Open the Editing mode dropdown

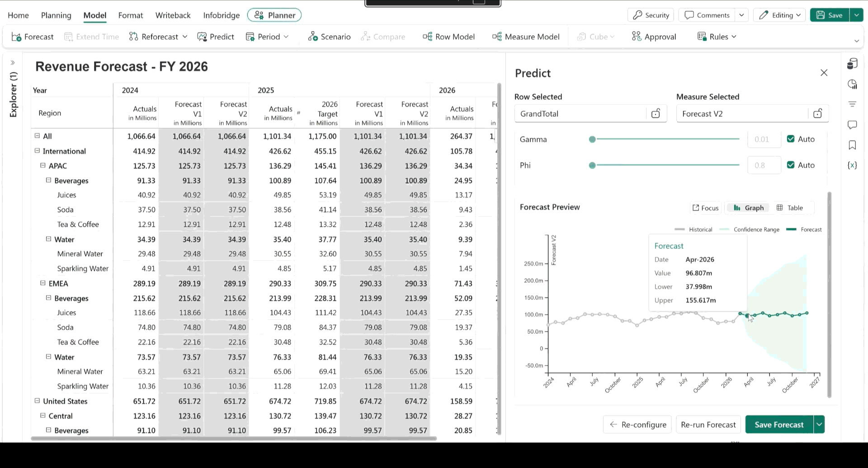pyautogui.click(x=780, y=15)
